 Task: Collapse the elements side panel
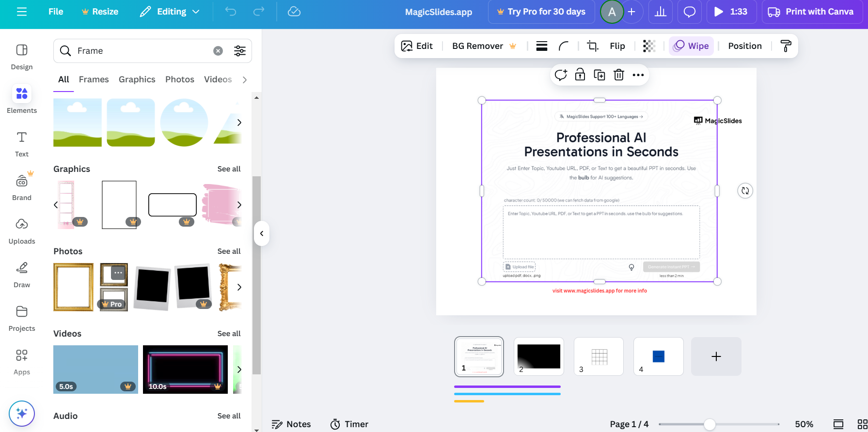(x=262, y=233)
